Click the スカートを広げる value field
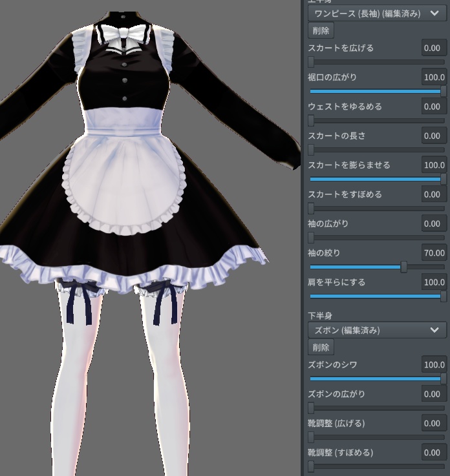 click(434, 48)
